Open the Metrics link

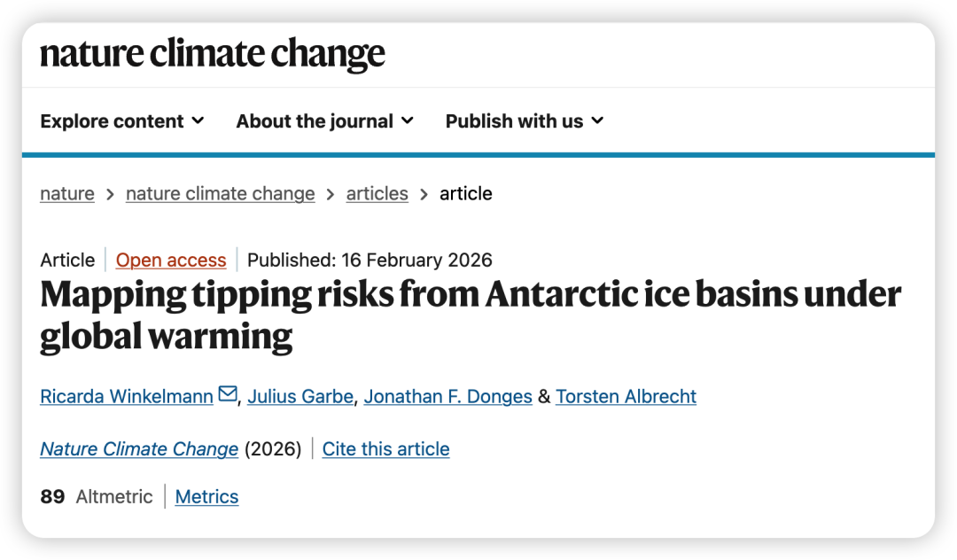point(206,497)
